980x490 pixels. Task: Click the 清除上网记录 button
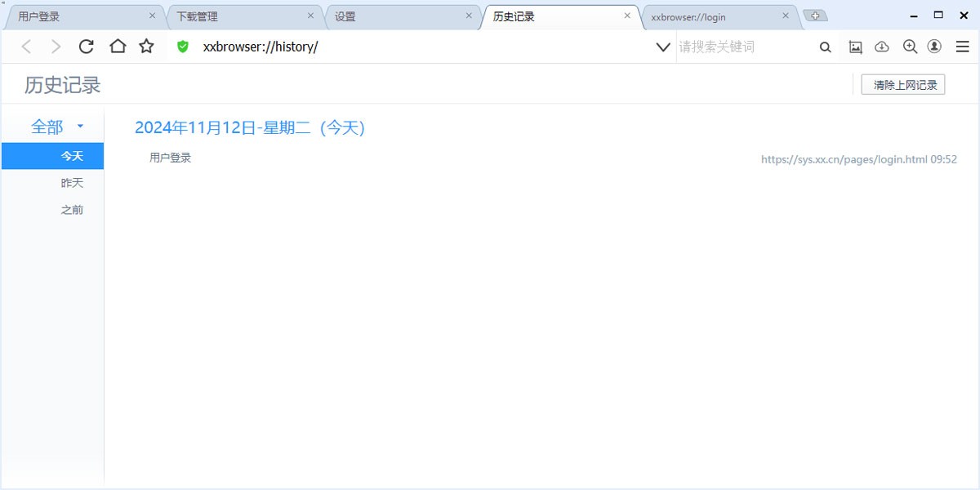(x=903, y=84)
